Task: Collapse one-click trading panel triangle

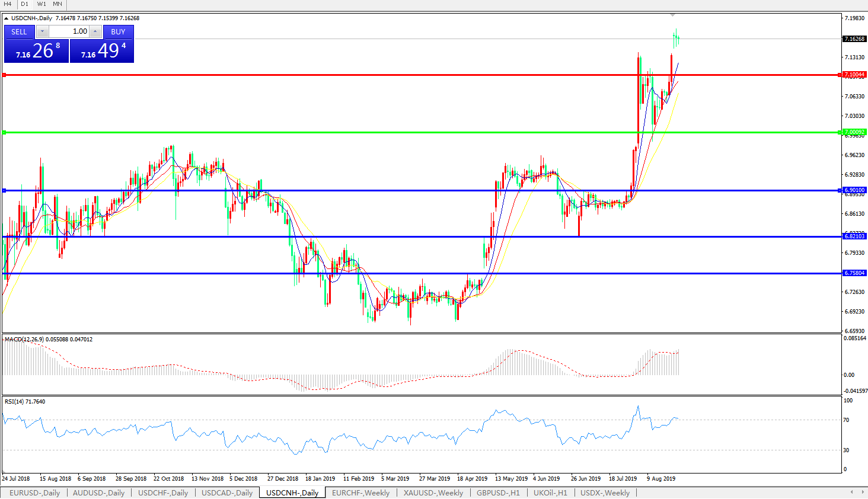Action: (7, 18)
